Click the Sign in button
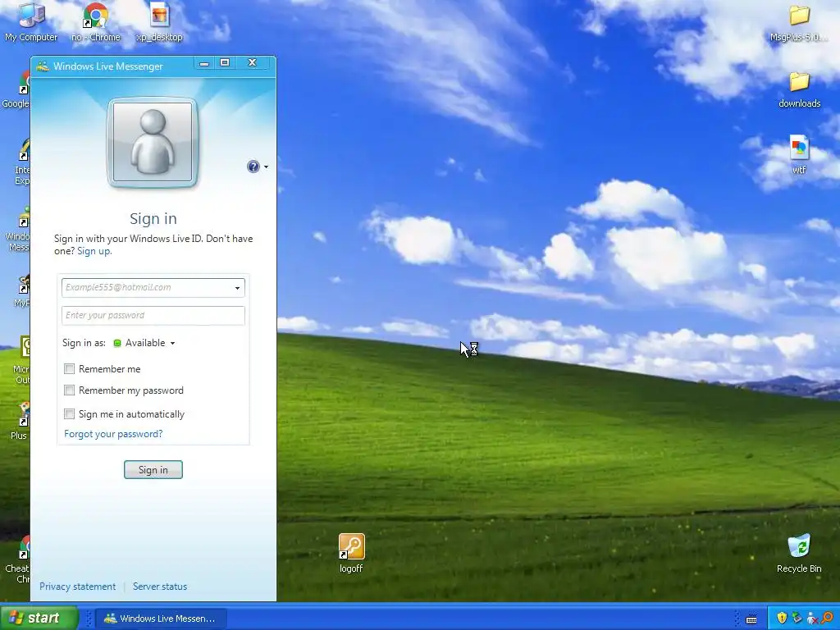Screen dimensions: 840x630 tap(153, 470)
